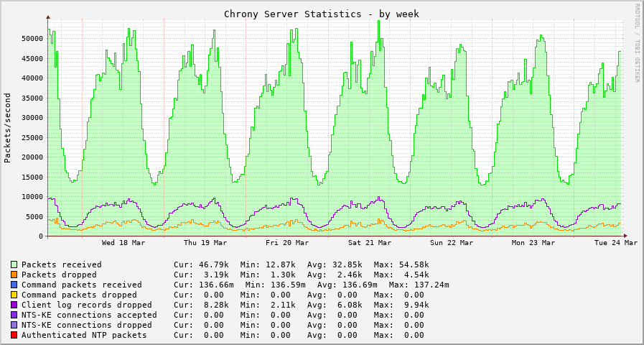
Task: Click the Packets received legend label
Action: 62,264
